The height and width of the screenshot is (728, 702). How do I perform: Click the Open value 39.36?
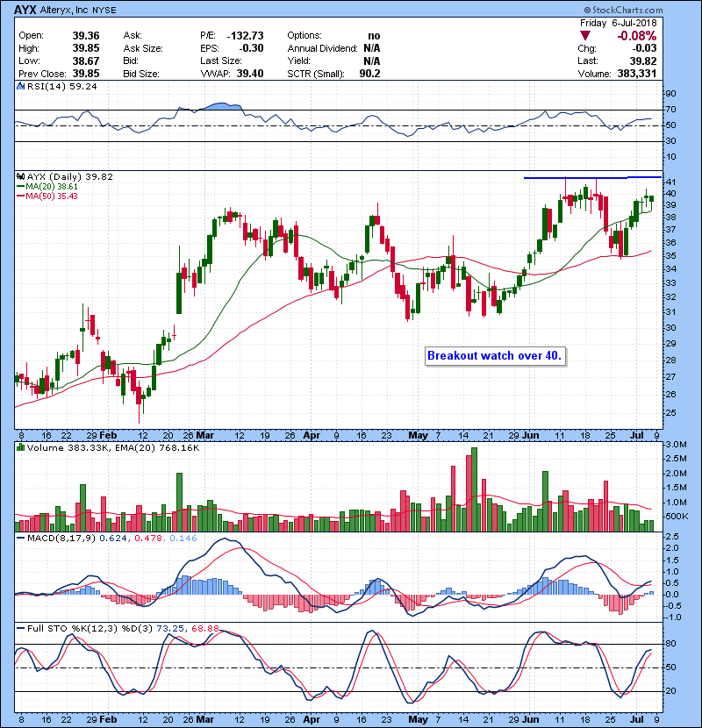point(85,36)
